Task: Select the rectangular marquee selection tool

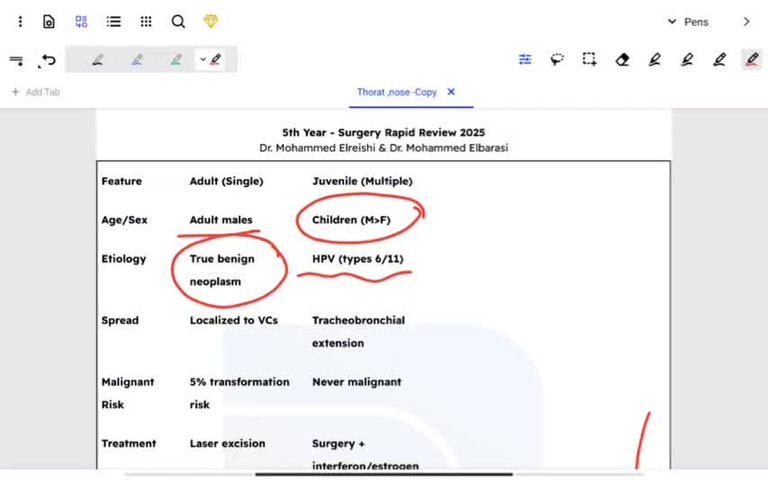Action: (x=590, y=60)
